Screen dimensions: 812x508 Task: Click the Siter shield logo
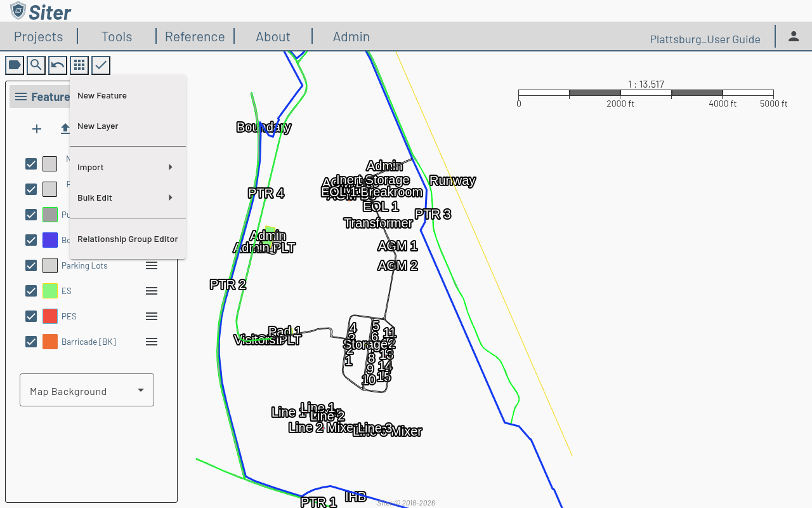pyautogui.click(x=18, y=11)
